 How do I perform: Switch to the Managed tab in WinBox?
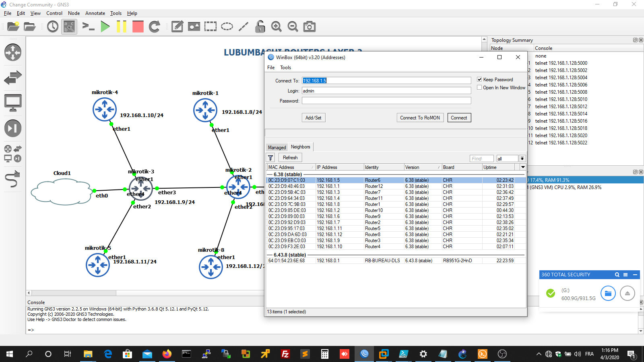(x=277, y=147)
